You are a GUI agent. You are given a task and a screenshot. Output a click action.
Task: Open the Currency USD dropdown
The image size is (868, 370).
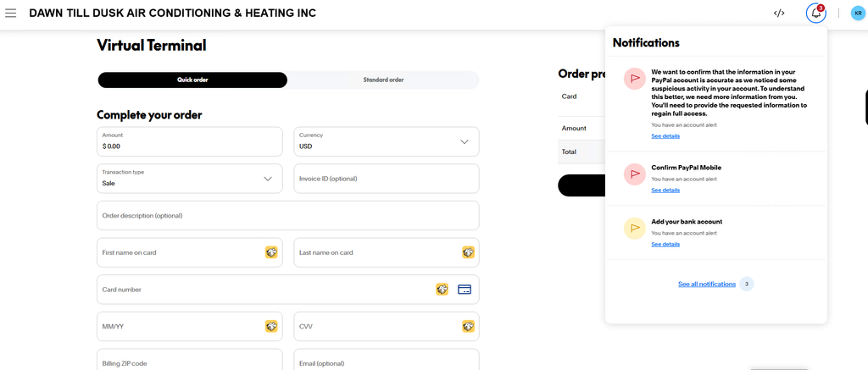tap(387, 141)
